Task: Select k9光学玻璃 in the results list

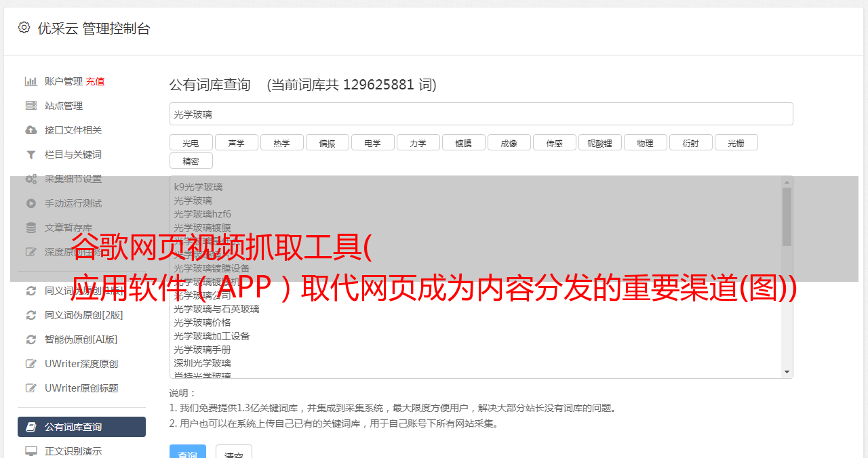Action: (198, 187)
